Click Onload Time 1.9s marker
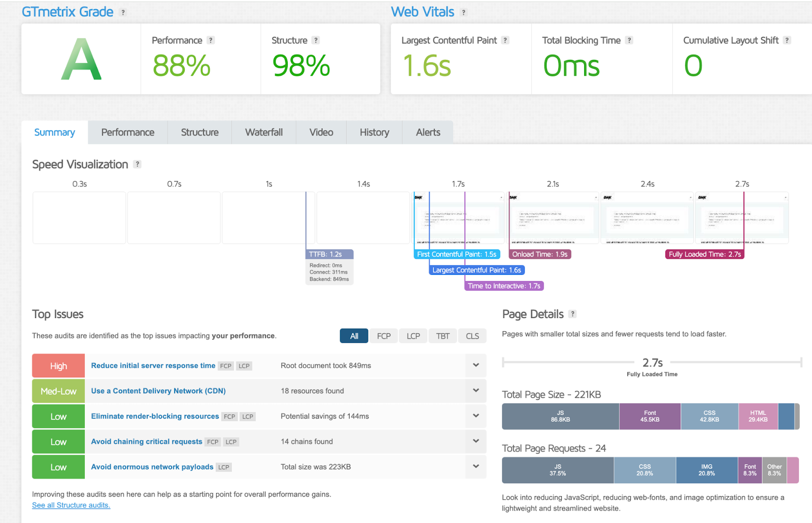 pyautogui.click(x=540, y=254)
